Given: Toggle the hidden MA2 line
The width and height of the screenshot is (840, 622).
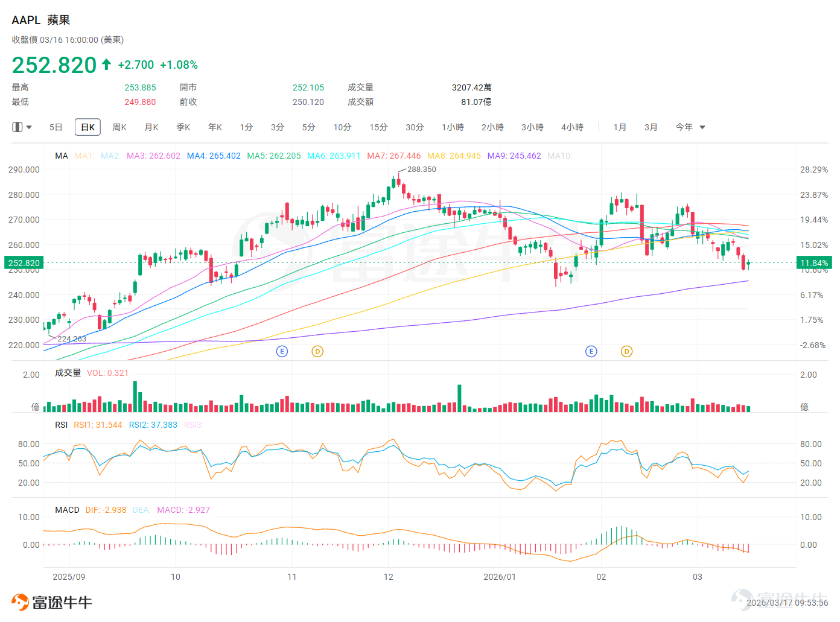Looking at the screenshot, I should coord(111,156).
